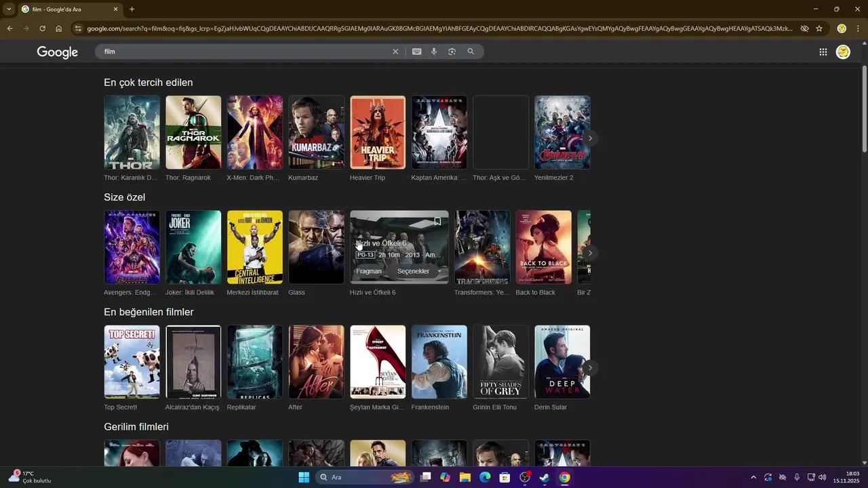The width and height of the screenshot is (868, 488).
Task: Select the Back to Black poster
Action: 544,247
